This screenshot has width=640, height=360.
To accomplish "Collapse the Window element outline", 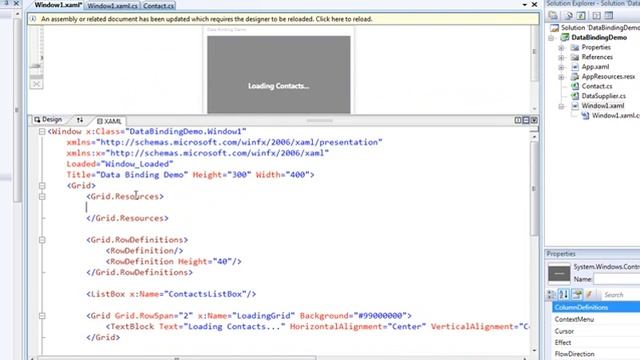I will (x=42, y=131).
